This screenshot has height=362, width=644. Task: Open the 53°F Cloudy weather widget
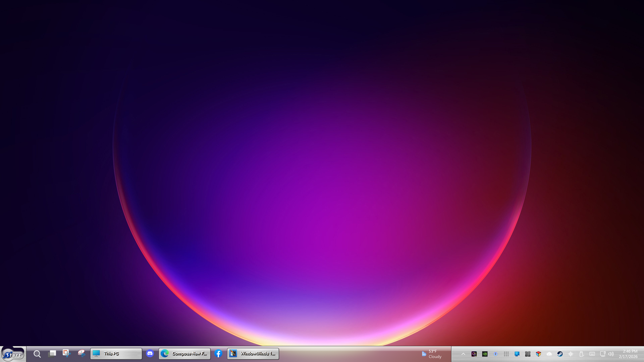pyautogui.click(x=432, y=354)
